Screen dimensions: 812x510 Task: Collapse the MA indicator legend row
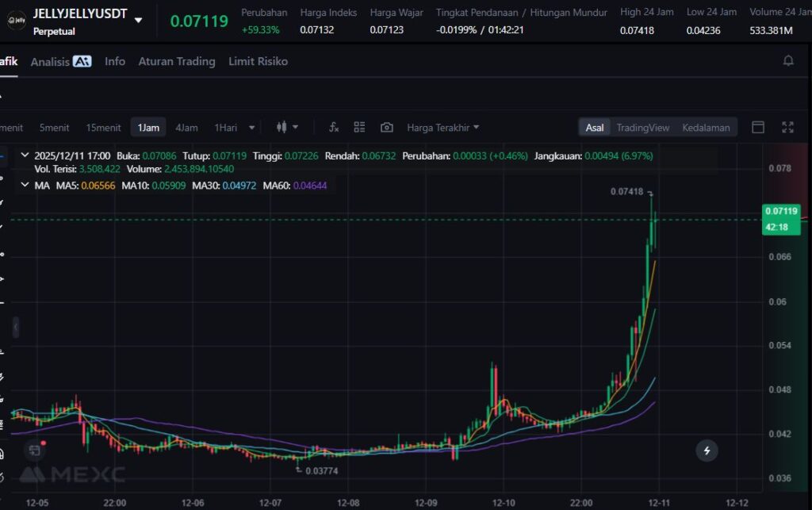pos(25,186)
